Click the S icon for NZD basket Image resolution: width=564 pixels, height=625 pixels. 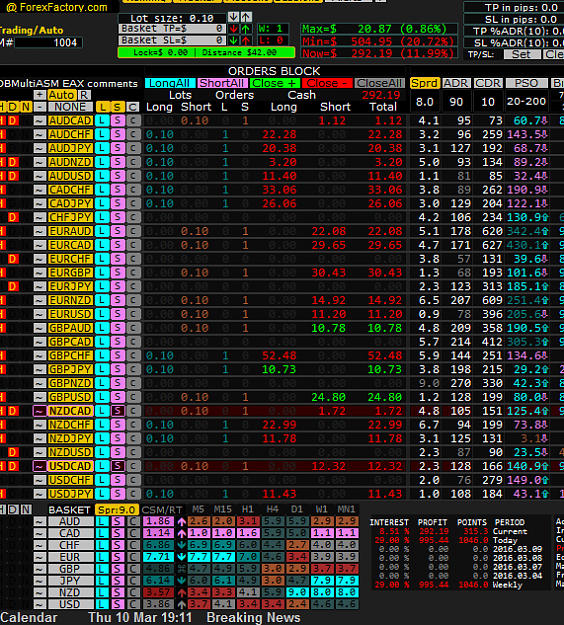(118, 592)
